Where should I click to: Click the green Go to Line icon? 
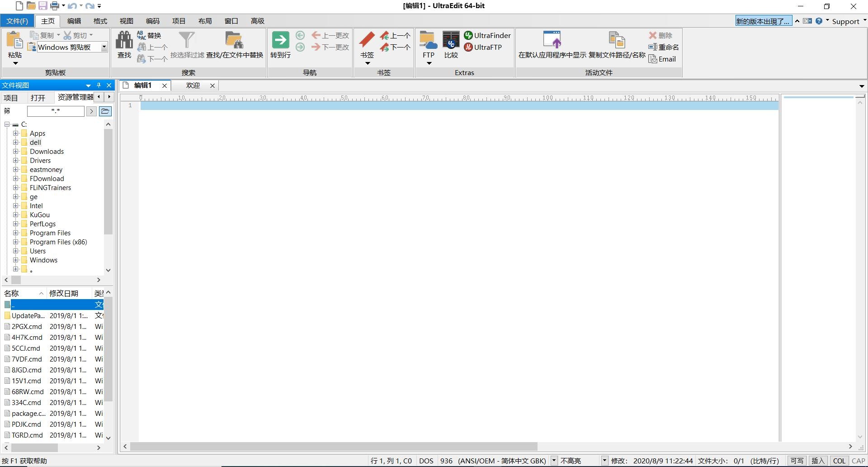(x=280, y=40)
